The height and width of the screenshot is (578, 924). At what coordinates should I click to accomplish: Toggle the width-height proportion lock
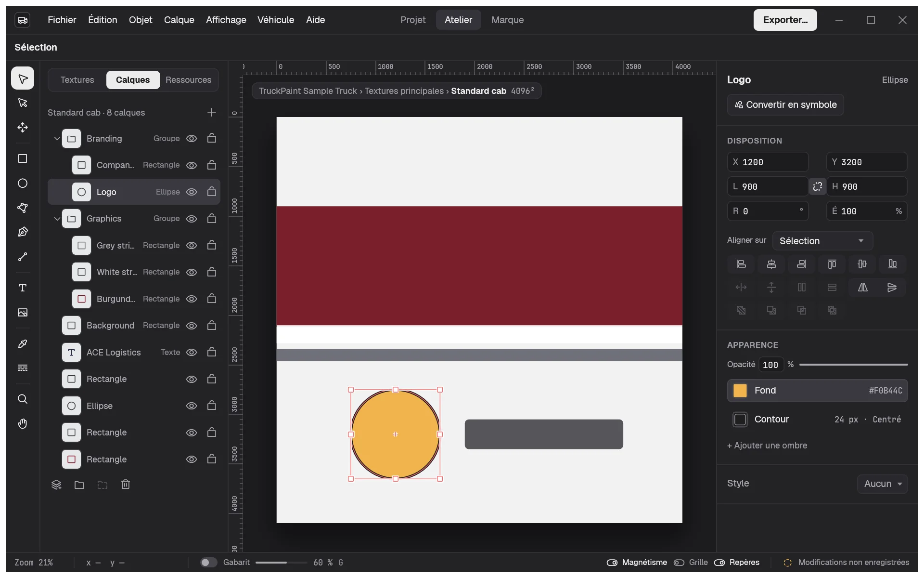point(818,186)
